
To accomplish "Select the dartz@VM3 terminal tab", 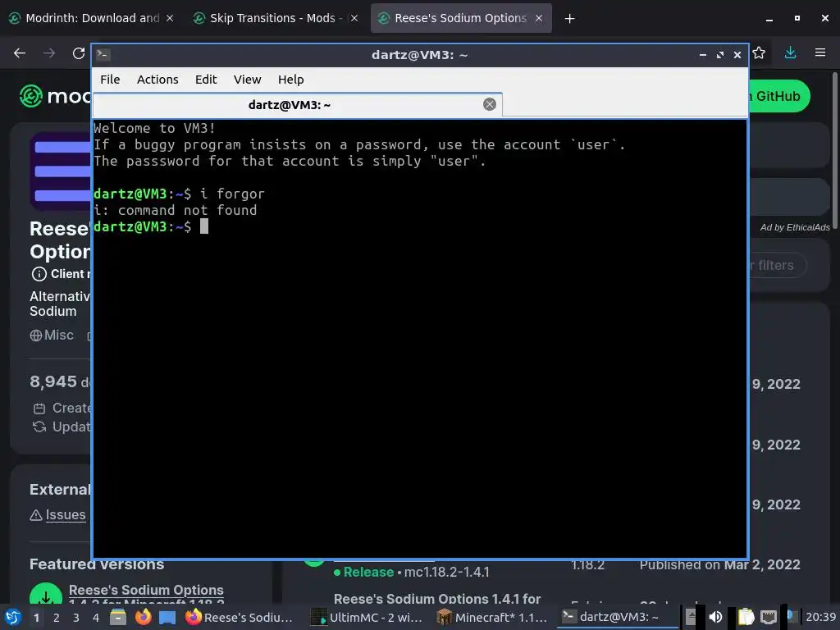I will point(297,105).
